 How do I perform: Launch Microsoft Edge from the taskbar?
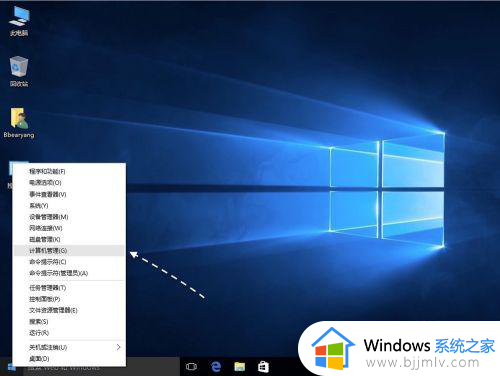(x=216, y=367)
